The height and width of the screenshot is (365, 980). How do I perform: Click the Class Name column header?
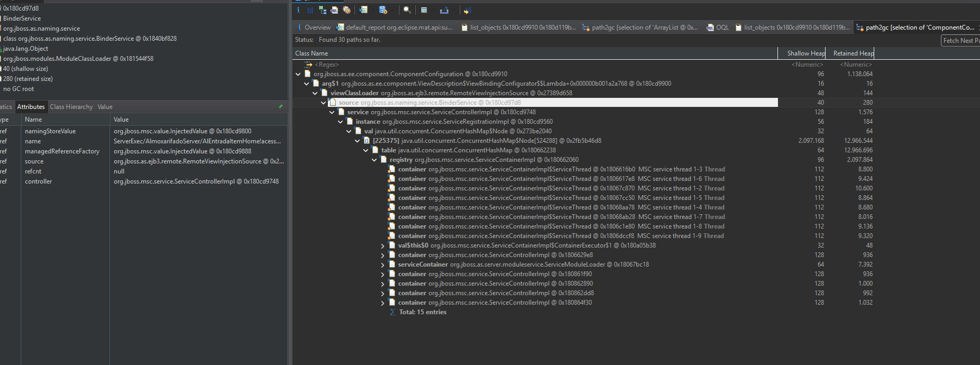[535, 53]
